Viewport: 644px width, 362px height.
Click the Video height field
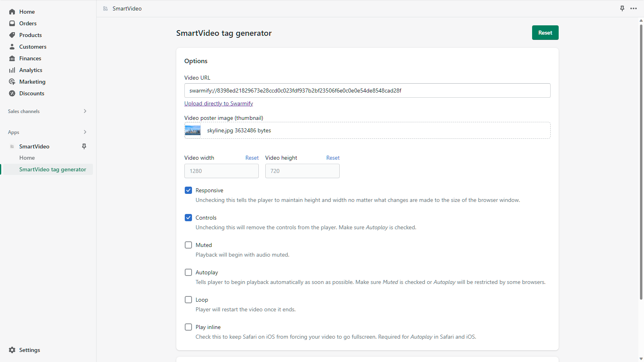302,171
